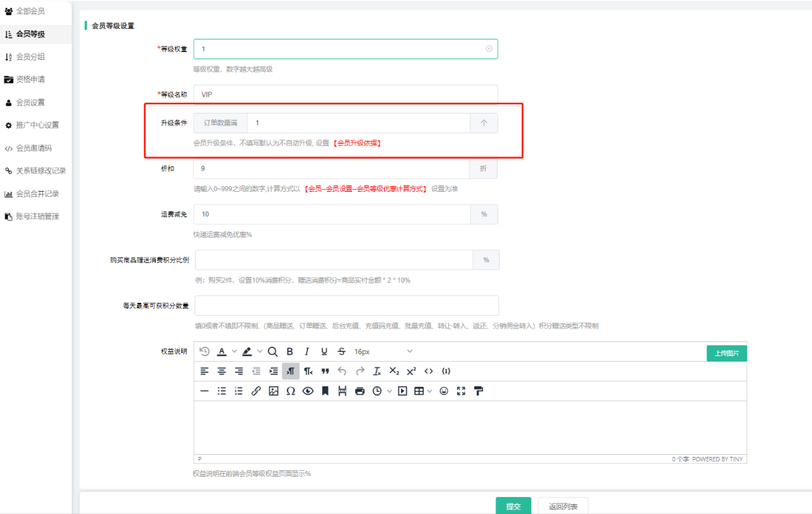Insert a link using the chain icon
Screen dimensions: 812x514
(x=256, y=391)
